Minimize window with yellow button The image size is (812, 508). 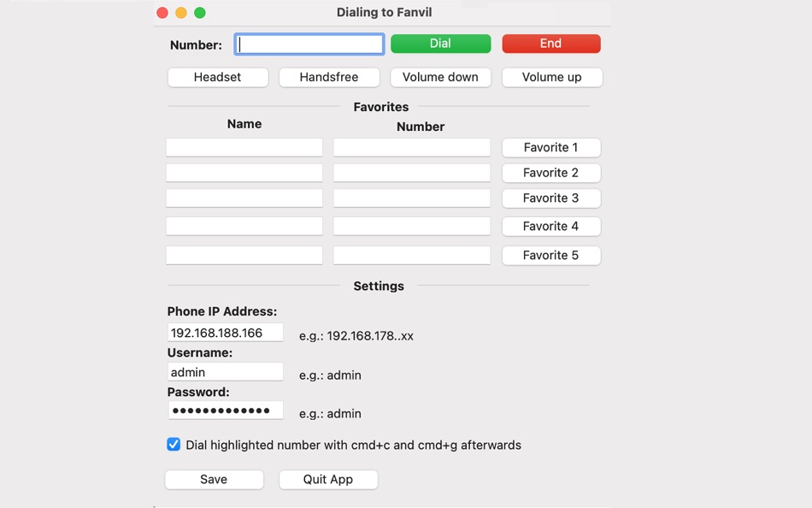click(180, 13)
